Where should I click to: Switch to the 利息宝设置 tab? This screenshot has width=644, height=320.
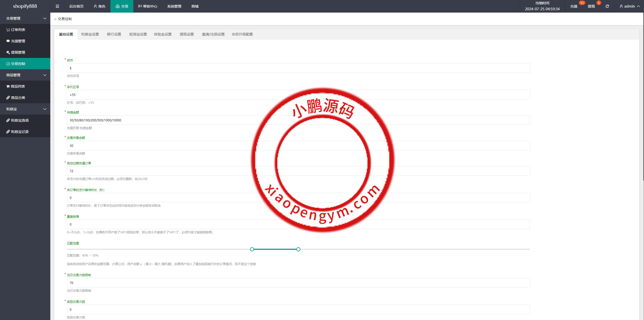(x=90, y=34)
